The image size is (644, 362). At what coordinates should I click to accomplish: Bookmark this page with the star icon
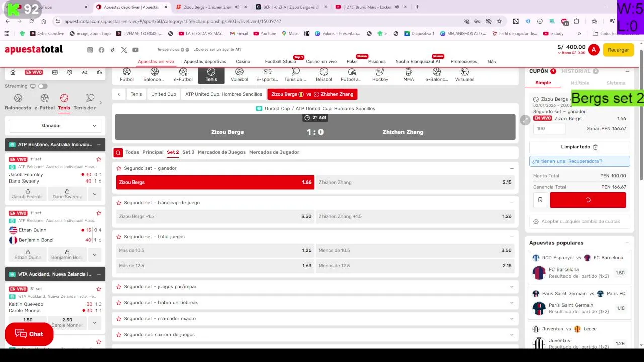click(x=499, y=21)
